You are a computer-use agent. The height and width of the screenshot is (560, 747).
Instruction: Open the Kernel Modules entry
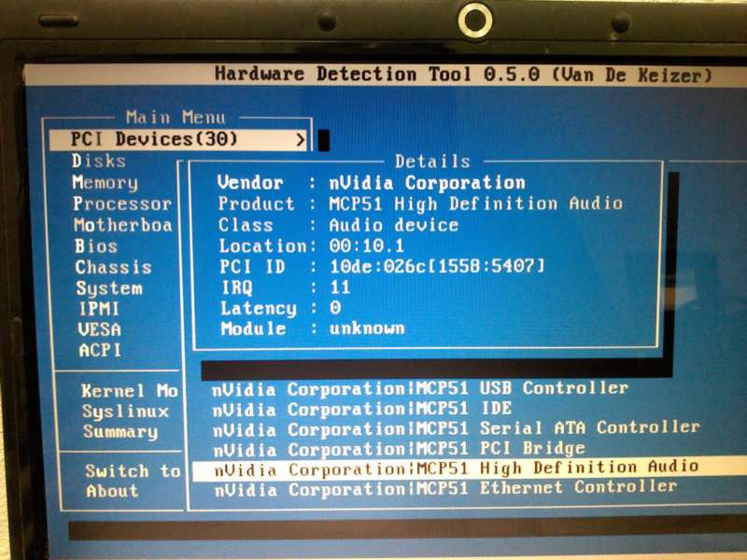coord(129,391)
